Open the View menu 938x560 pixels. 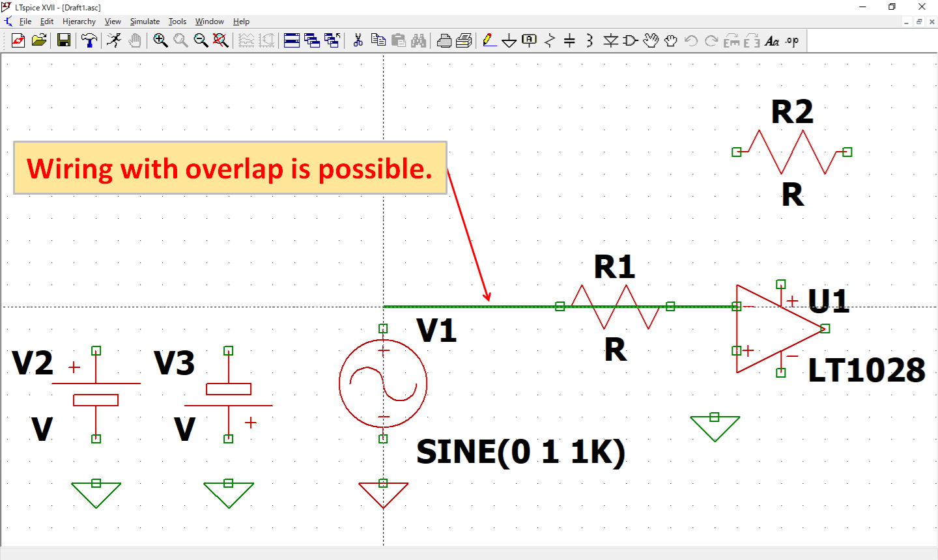coord(113,21)
